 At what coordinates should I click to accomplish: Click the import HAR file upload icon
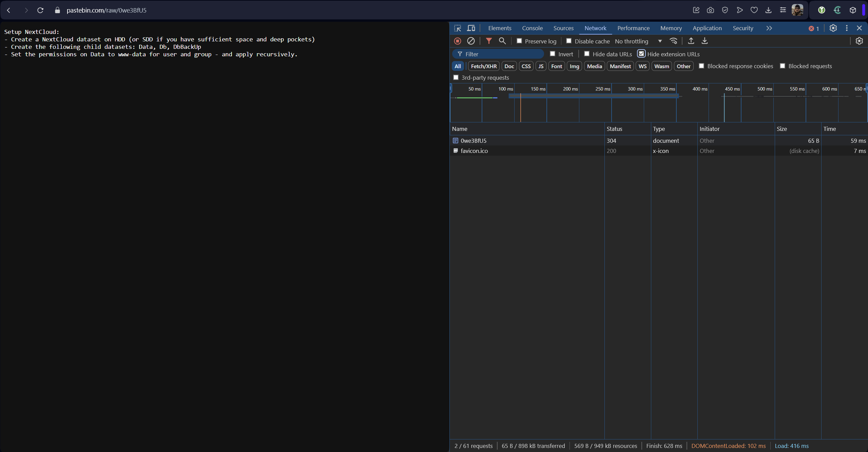click(x=691, y=41)
